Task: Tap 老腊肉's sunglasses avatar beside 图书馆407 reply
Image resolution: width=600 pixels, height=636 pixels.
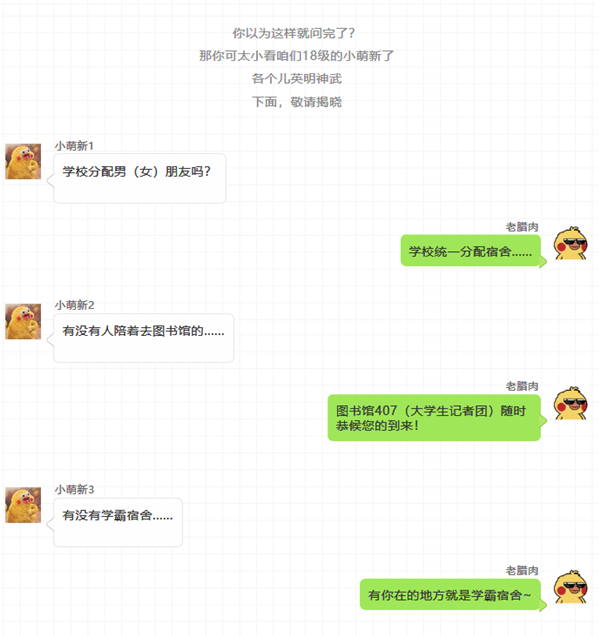Action: tap(571, 403)
